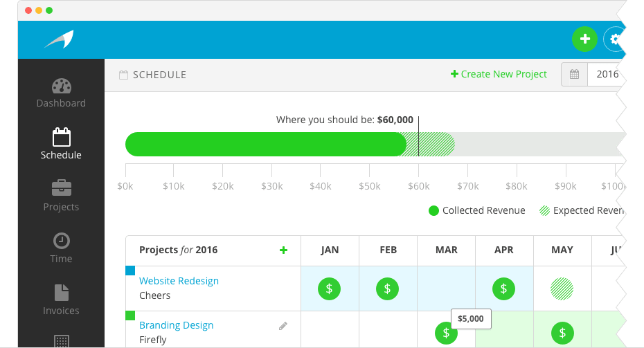Click the grid icon below Invoices
This screenshot has width=644, height=348.
point(62,342)
